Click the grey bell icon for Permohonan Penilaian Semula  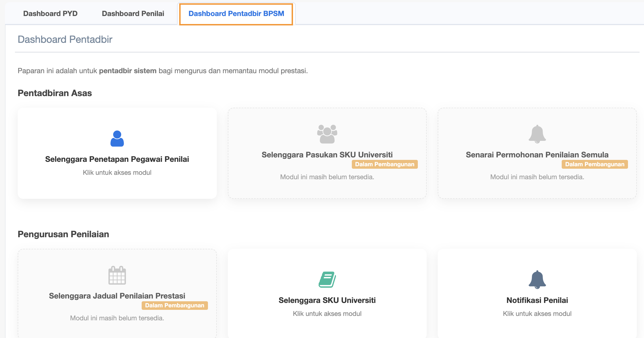(537, 134)
